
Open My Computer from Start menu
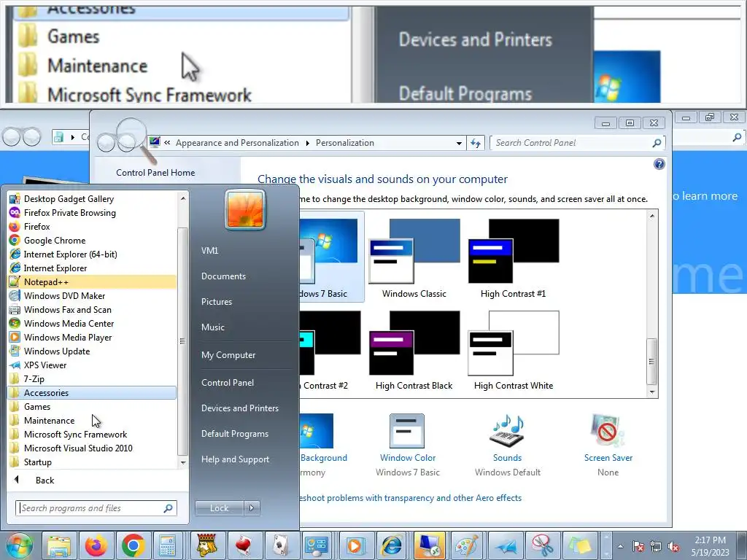228,355
